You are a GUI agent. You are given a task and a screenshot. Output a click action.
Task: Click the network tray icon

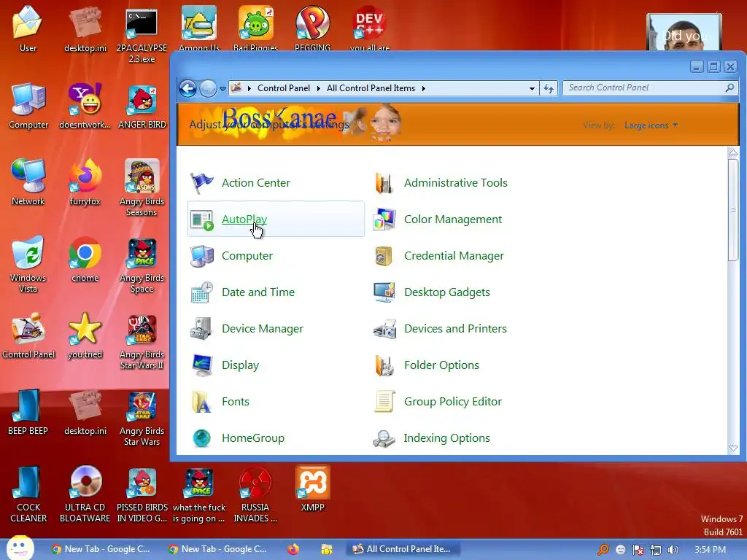pos(656,550)
